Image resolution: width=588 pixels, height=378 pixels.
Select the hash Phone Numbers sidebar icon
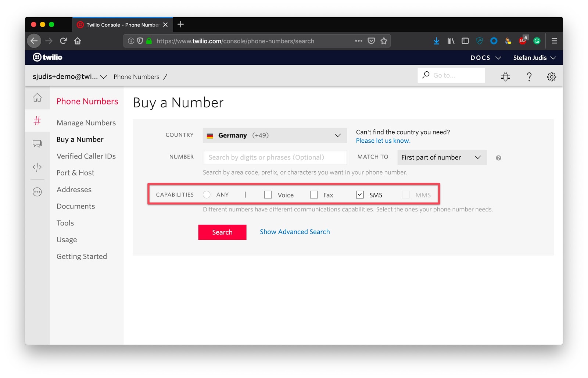click(x=37, y=121)
